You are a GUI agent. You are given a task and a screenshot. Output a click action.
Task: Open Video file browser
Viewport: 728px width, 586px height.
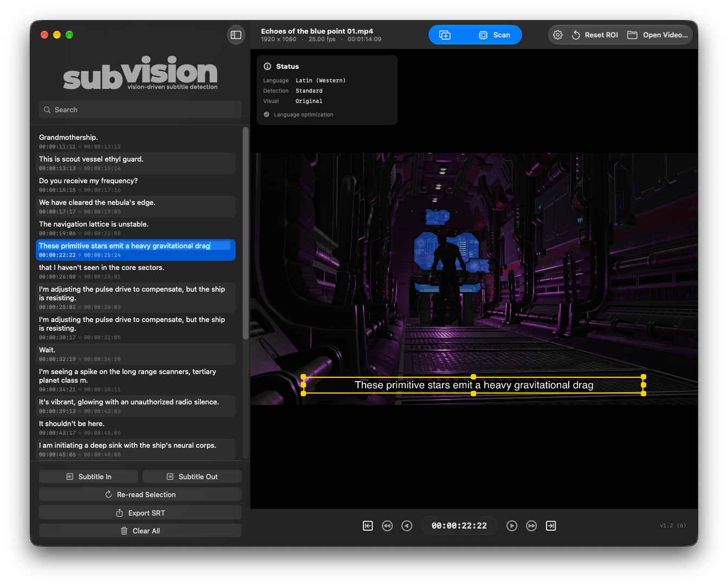click(x=658, y=35)
